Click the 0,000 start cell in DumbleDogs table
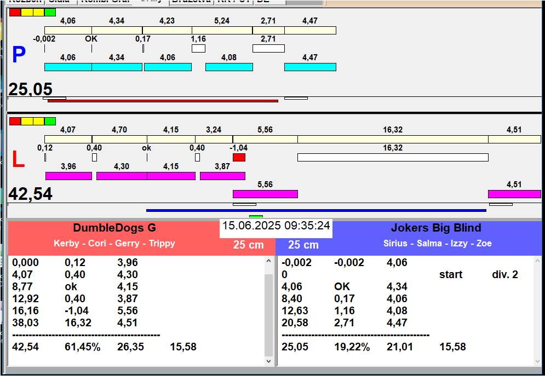The height and width of the screenshot is (392, 545). click(x=25, y=262)
